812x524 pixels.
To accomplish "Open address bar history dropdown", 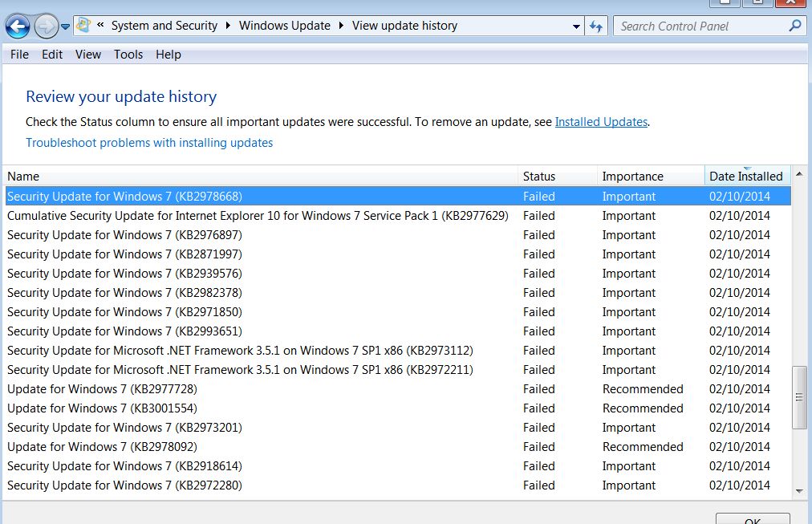I will point(576,26).
